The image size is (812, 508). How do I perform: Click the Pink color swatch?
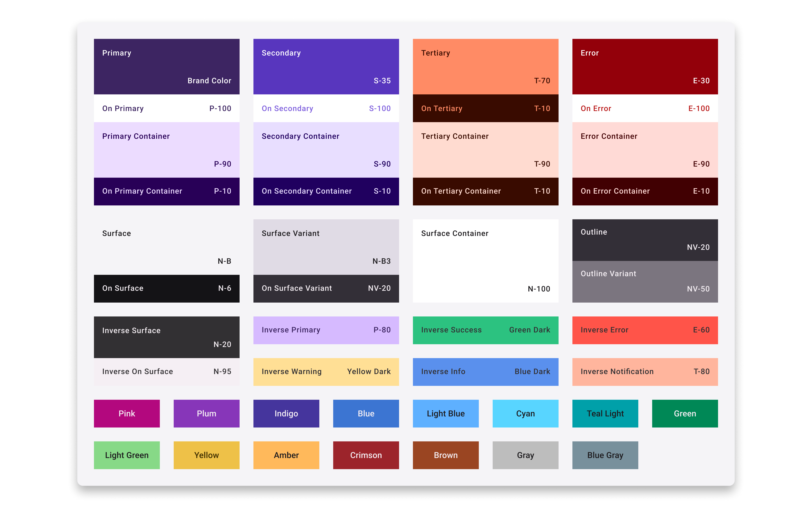click(x=127, y=414)
